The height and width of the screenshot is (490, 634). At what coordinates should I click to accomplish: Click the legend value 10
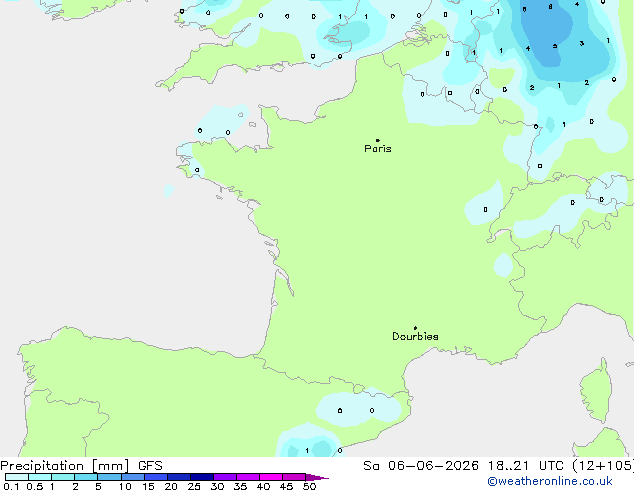125,486
